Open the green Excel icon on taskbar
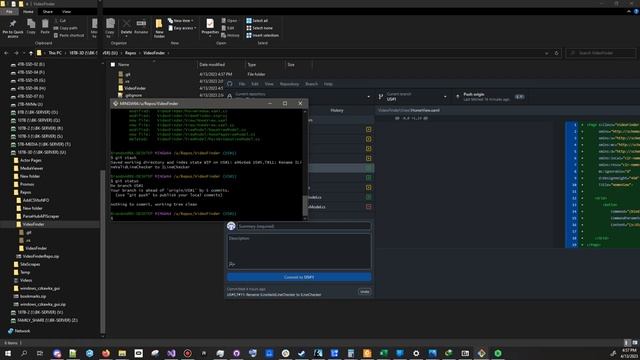 (383, 353)
